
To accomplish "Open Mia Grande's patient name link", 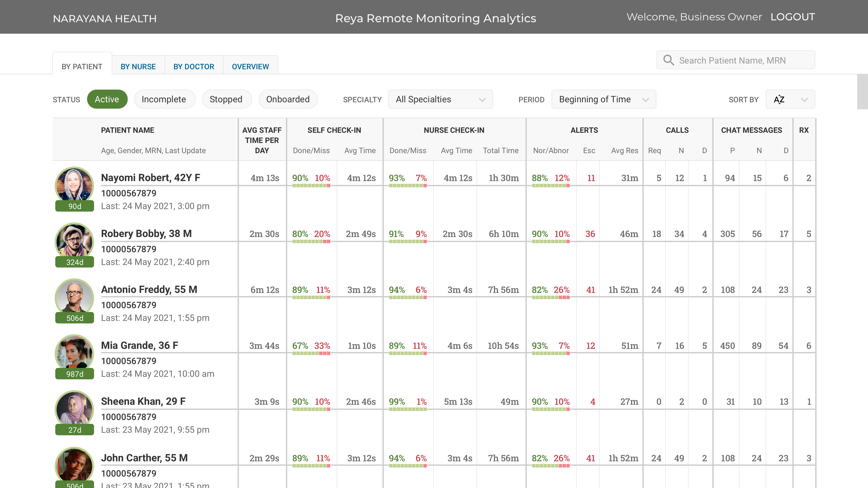I will pyautogui.click(x=140, y=345).
